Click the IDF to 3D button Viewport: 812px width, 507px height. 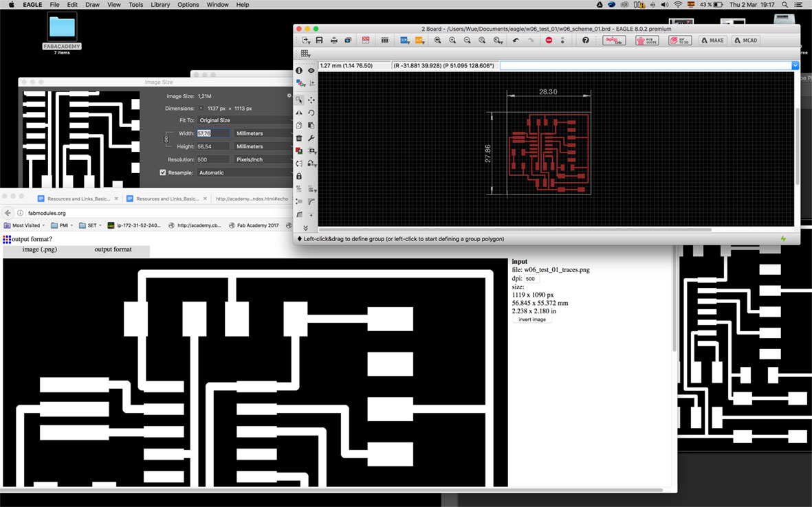(680, 41)
